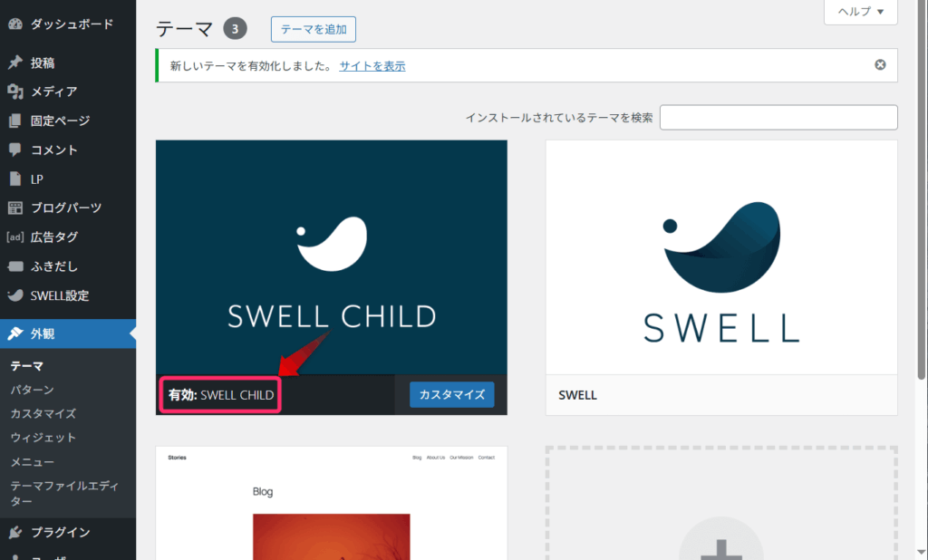
Task: Open the テーマファイルエディター submenu item
Action: point(64,493)
